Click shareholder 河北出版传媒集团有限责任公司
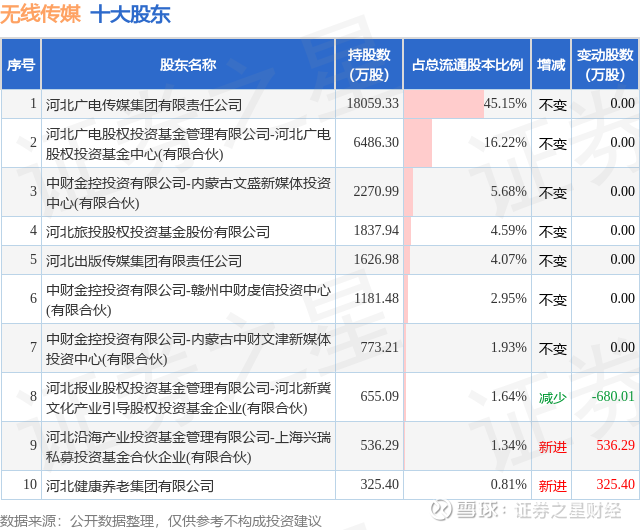The height and width of the screenshot is (530, 640). [144, 261]
